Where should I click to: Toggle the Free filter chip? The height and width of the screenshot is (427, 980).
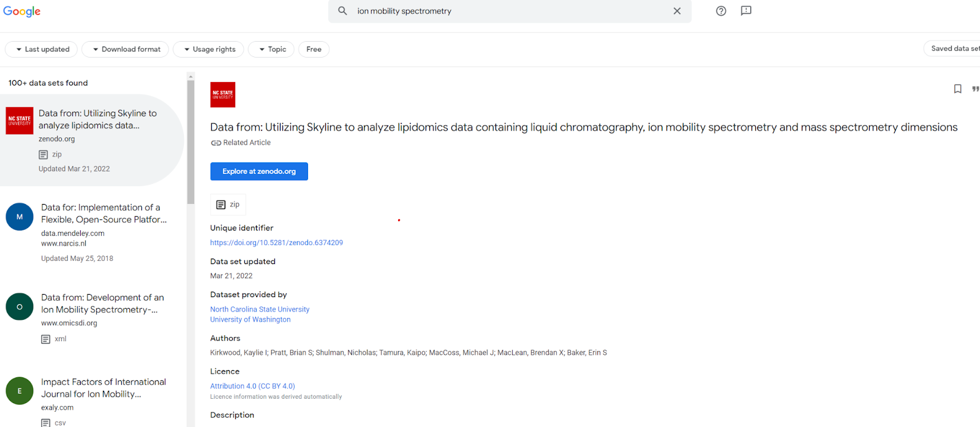(314, 49)
